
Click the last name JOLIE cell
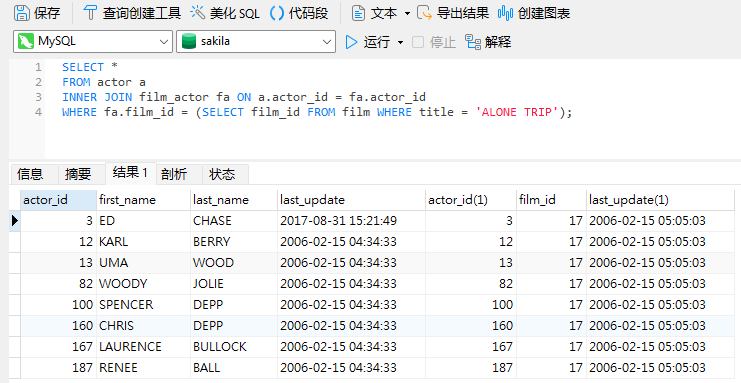click(234, 284)
